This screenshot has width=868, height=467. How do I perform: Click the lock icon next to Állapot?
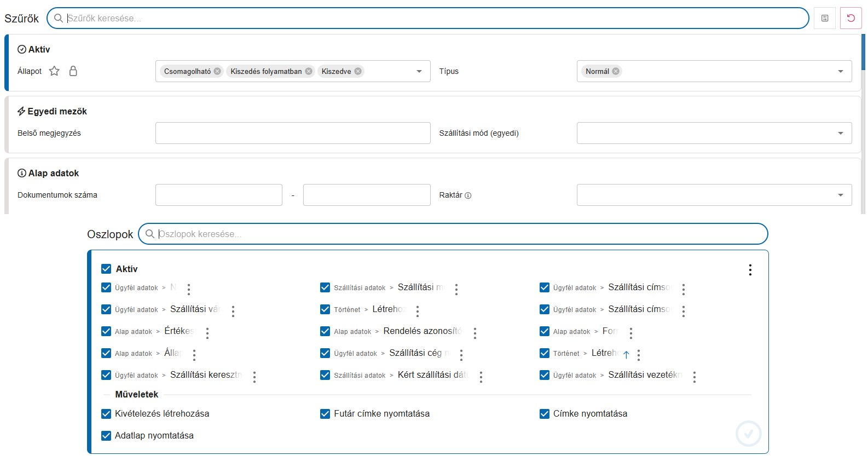coord(73,71)
